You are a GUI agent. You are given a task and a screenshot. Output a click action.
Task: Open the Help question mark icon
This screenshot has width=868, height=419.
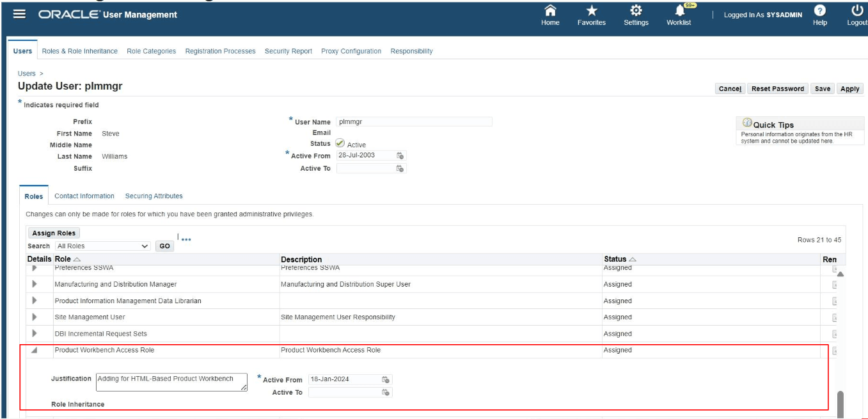tap(819, 11)
